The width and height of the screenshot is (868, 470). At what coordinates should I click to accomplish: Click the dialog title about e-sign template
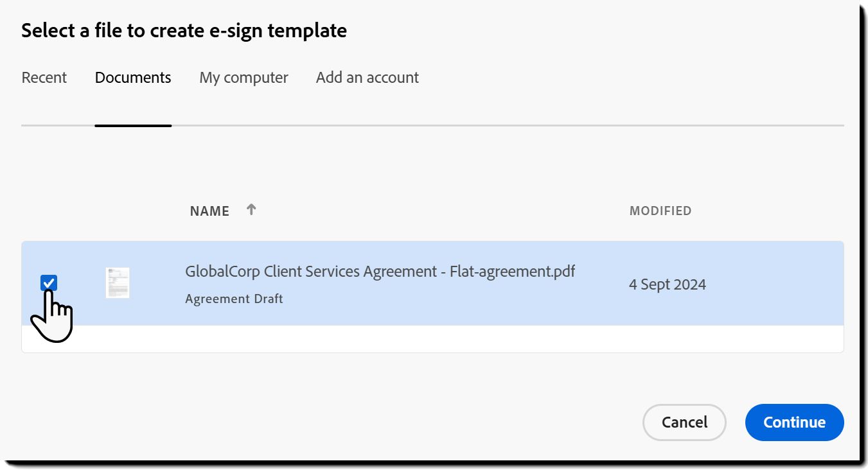[x=184, y=30]
